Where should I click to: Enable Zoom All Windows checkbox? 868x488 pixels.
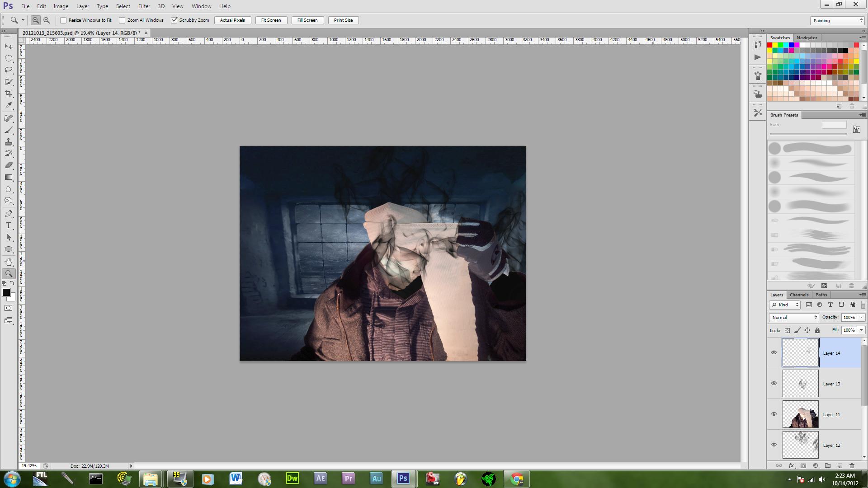coord(122,20)
